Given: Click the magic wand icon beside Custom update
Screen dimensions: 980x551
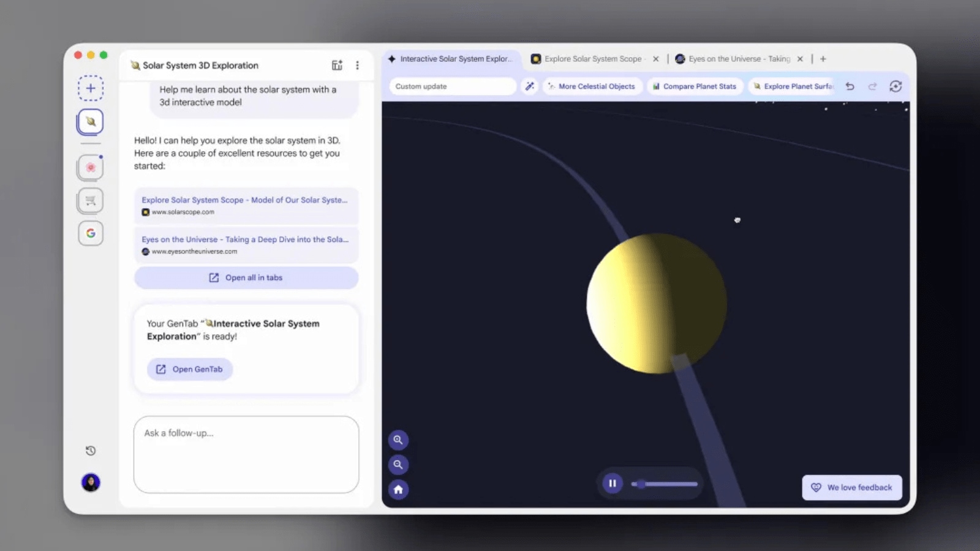Looking at the screenshot, I should click(x=530, y=86).
